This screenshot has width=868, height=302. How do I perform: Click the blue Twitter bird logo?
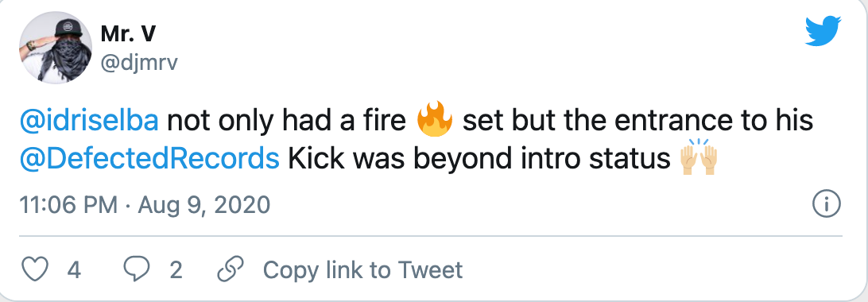[x=823, y=32]
